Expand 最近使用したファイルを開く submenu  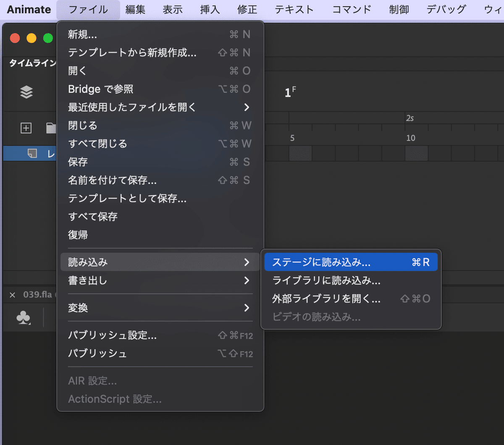(160, 107)
